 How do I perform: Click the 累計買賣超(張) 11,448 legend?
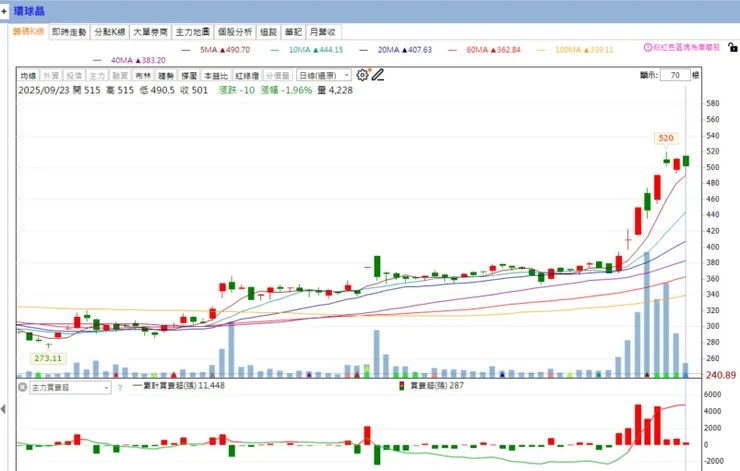pyautogui.click(x=179, y=386)
